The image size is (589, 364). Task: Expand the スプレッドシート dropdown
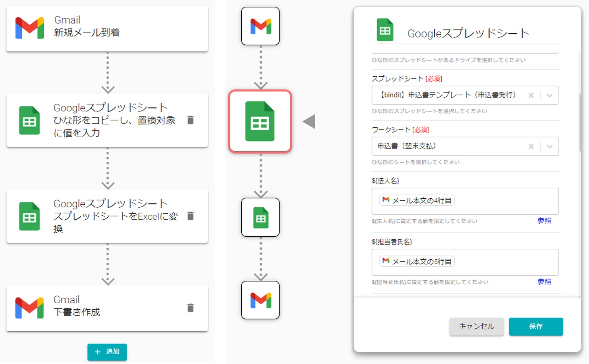[x=550, y=96]
